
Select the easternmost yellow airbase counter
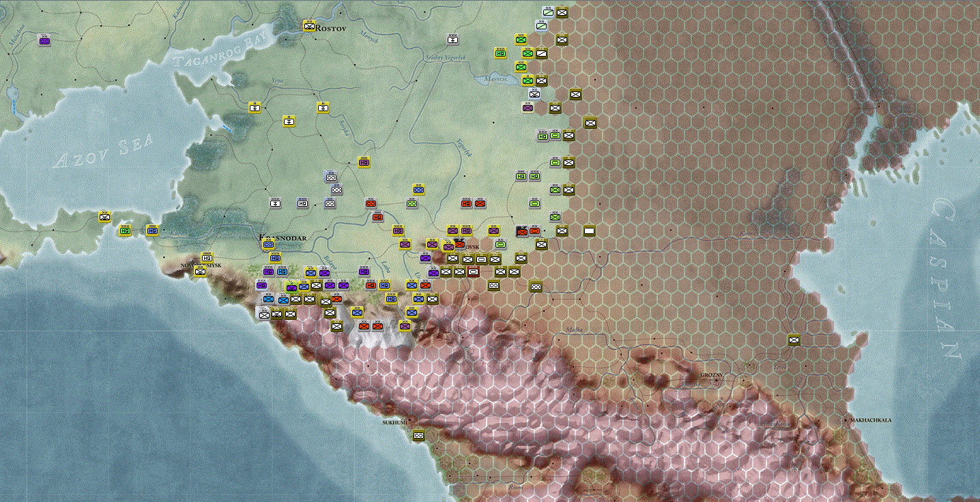[323, 108]
